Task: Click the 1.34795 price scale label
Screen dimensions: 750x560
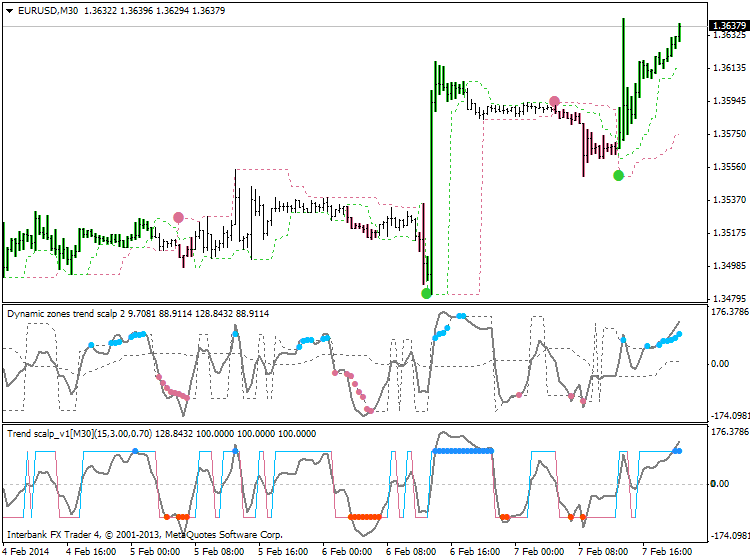Action: [x=729, y=299]
